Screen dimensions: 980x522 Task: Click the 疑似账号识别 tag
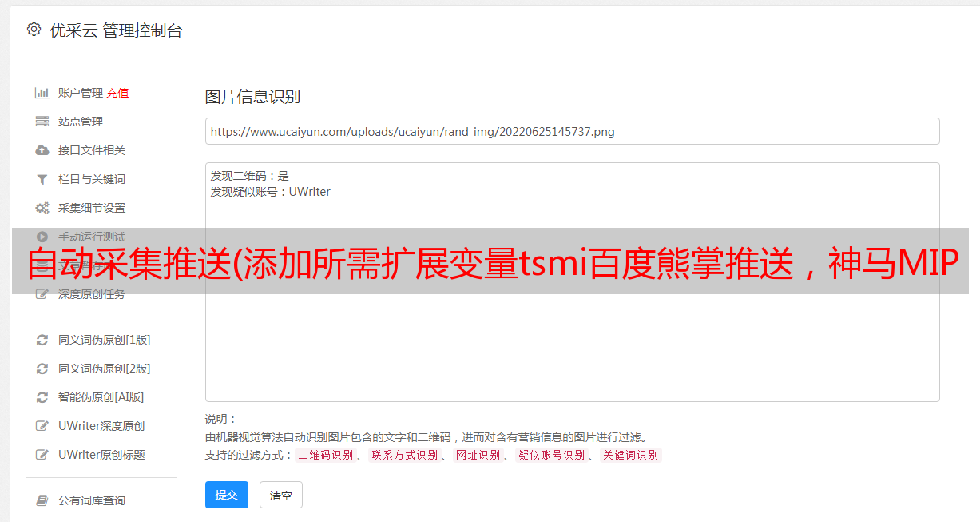click(x=551, y=455)
